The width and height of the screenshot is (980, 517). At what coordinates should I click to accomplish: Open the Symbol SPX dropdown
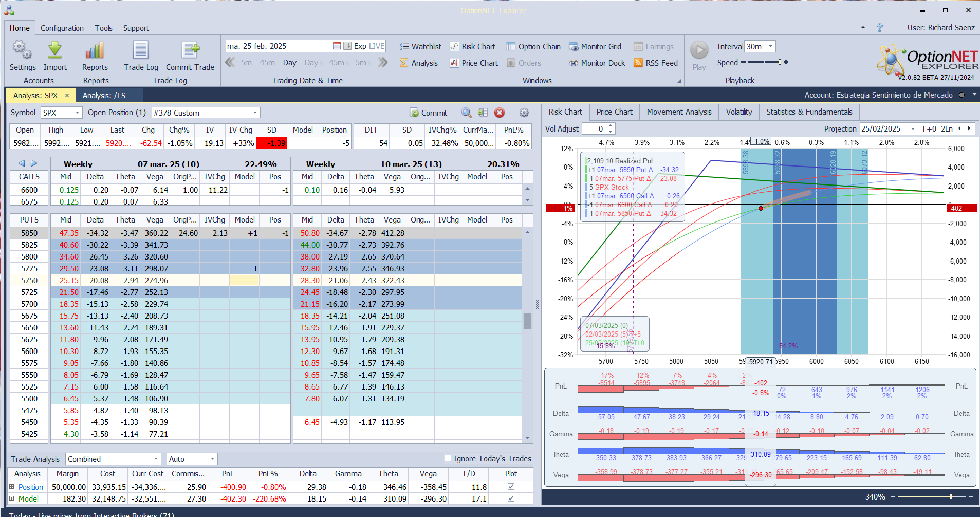77,113
